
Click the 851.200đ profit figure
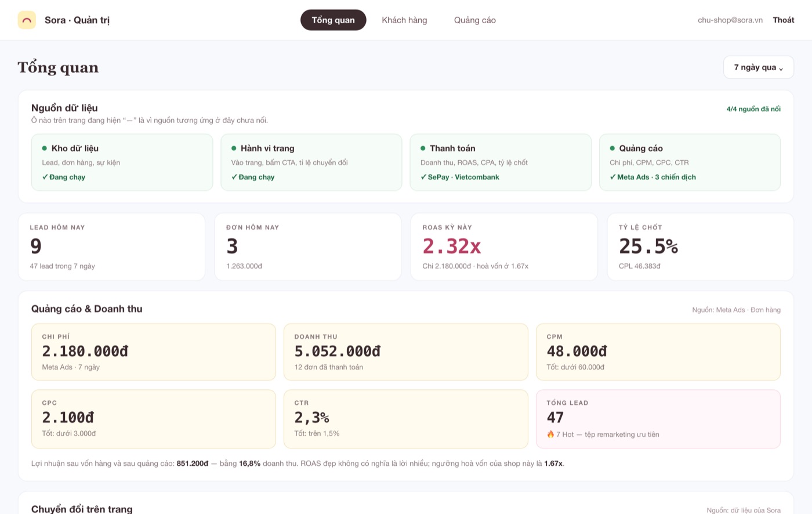[x=192, y=464]
